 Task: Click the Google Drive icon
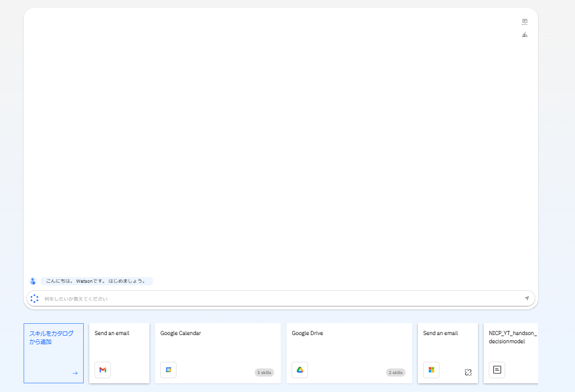[x=300, y=370]
